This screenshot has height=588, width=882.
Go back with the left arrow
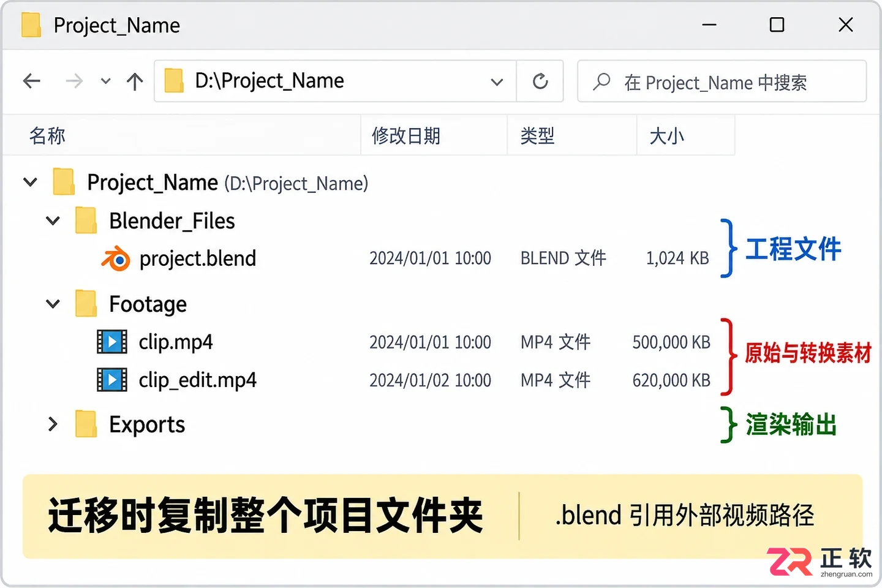pos(31,81)
